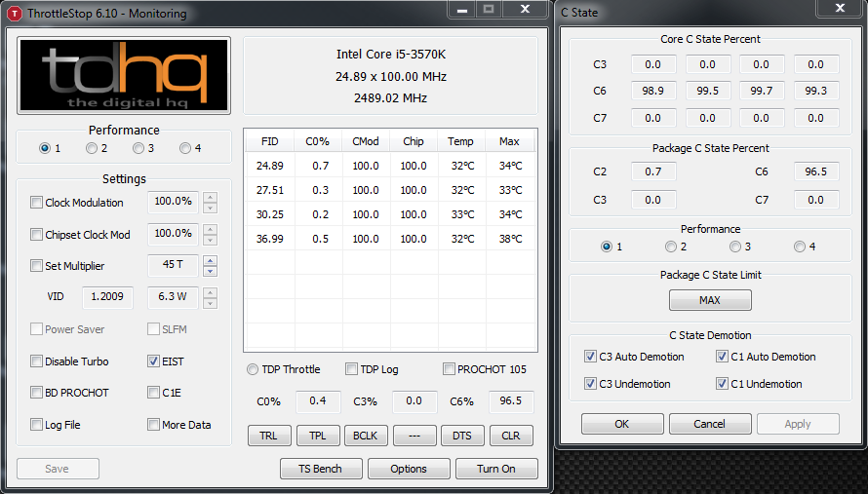Click the Package C2 0.7 value field
868x494 pixels.
[653, 171]
